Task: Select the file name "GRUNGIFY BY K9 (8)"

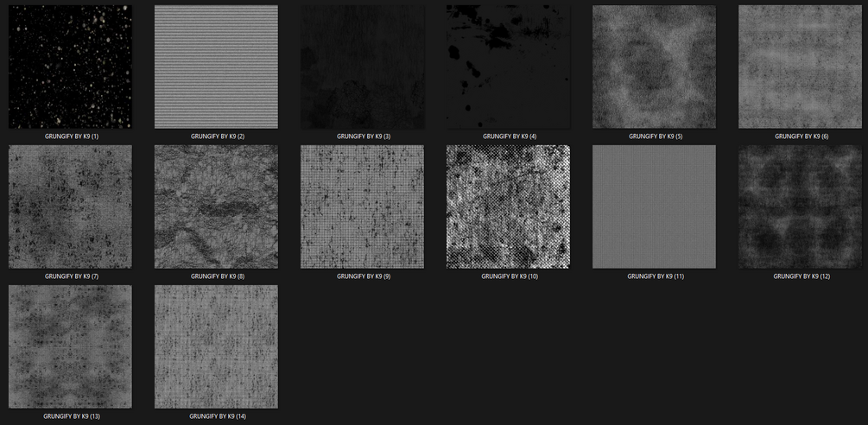Action: [x=218, y=276]
